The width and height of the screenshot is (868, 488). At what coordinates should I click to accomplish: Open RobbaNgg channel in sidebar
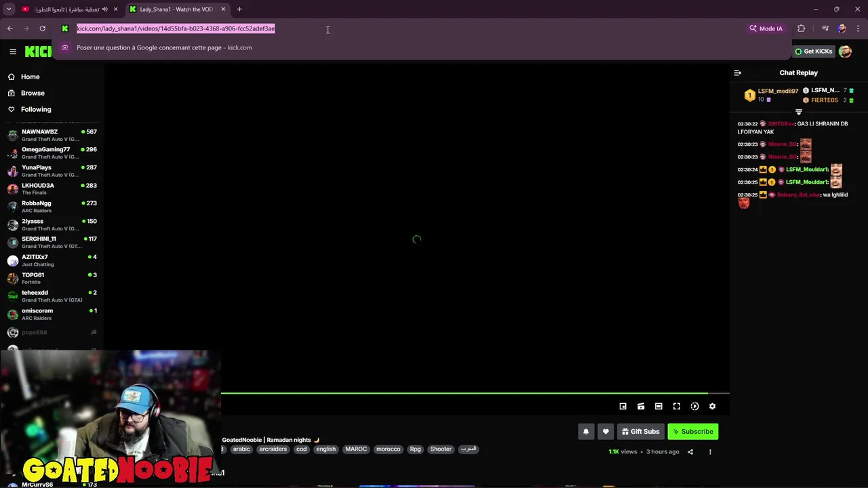click(52, 207)
